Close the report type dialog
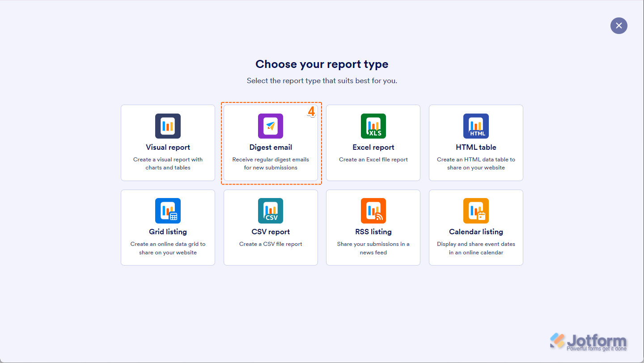This screenshot has height=363, width=644. 619,25
